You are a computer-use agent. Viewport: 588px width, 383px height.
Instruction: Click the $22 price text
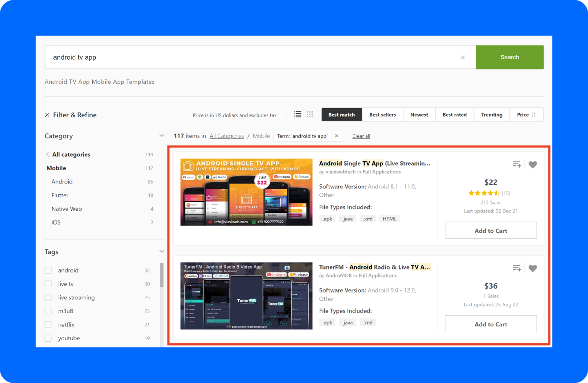(x=491, y=182)
